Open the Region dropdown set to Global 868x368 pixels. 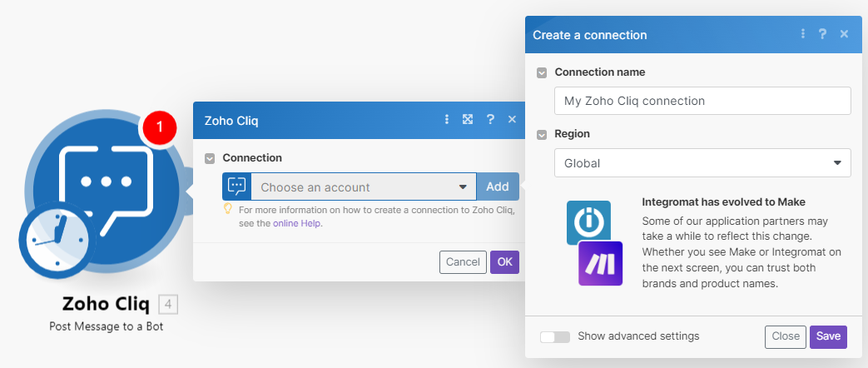[x=702, y=163]
